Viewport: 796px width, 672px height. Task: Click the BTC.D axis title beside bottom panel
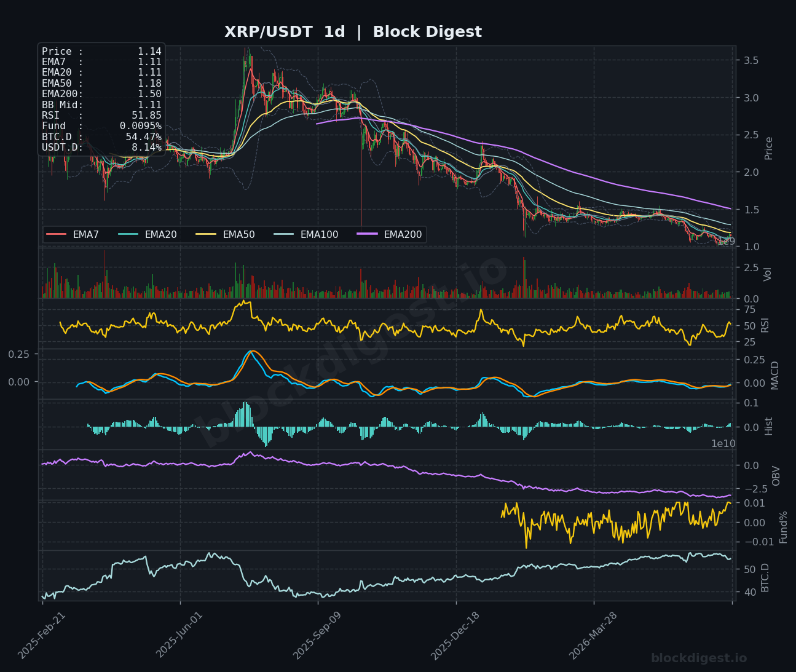[x=765, y=577]
